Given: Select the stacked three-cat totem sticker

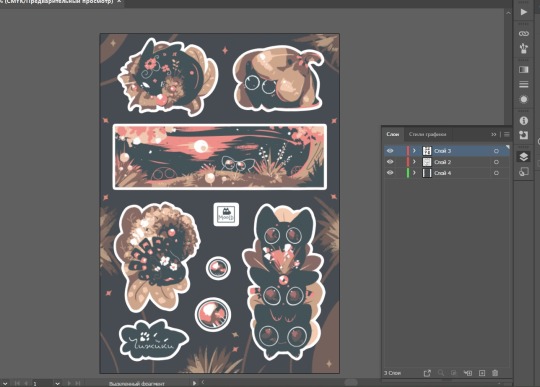Looking at the screenshot, I should click(x=284, y=282).
